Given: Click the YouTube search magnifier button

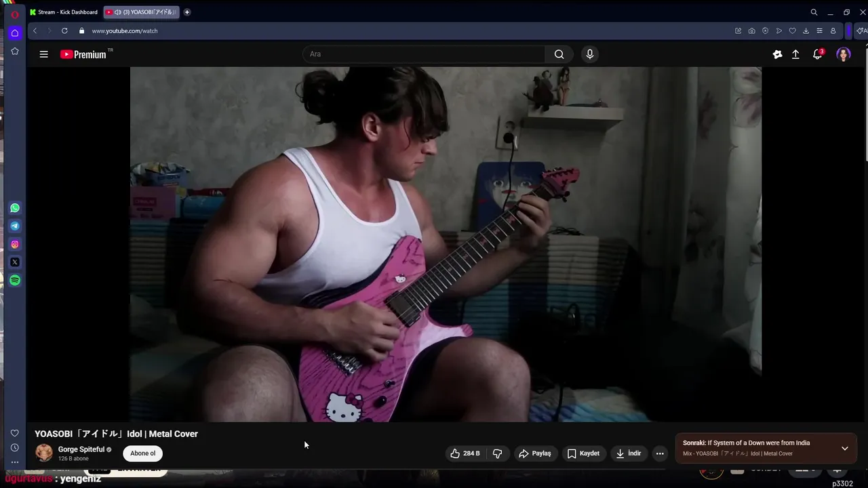Looking at the screenshot, I should pyautogui.click(x=559, y=54).
